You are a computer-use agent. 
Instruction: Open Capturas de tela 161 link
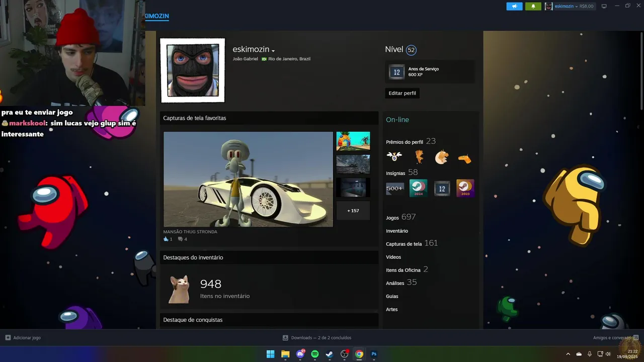[412, 243]
